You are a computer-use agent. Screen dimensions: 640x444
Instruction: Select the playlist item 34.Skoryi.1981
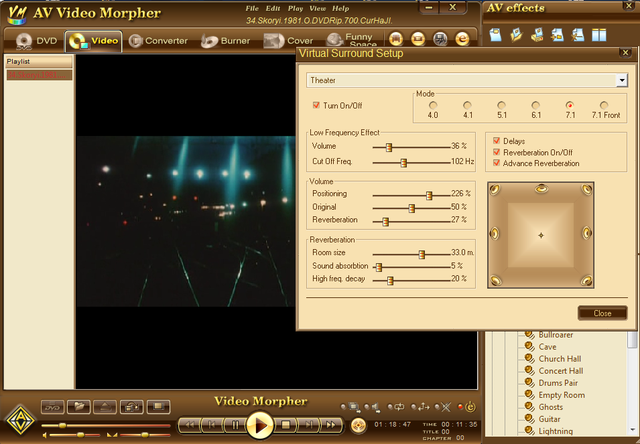point(39,75)
